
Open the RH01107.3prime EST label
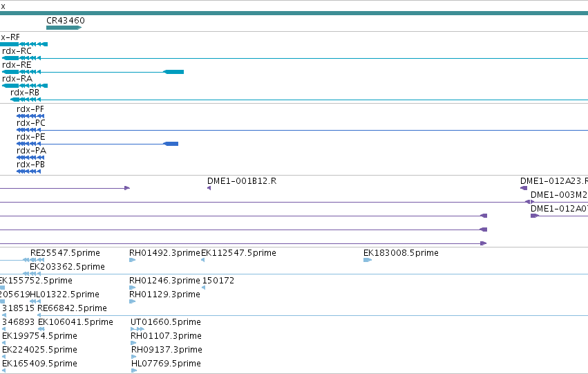pos(166,337)
